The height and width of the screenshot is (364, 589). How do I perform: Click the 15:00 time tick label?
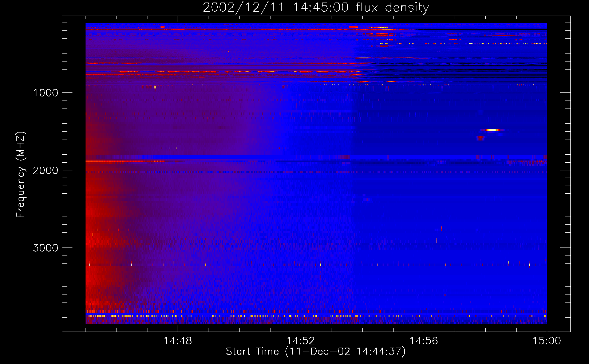click(547, 341)
